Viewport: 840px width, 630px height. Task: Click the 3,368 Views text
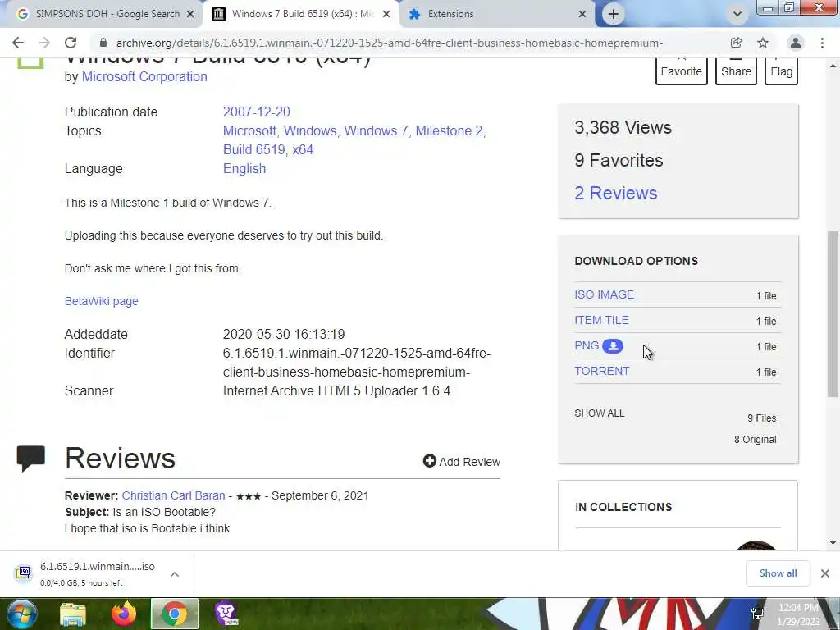[x=623, y=127]
